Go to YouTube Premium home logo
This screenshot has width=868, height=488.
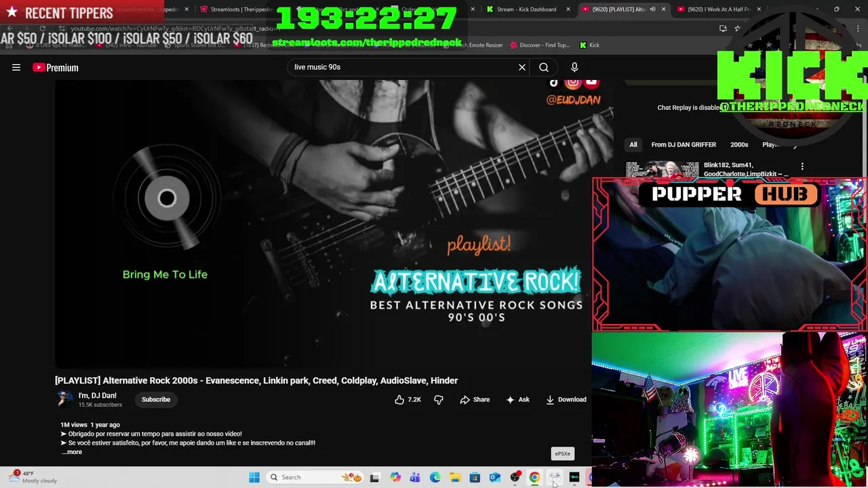click(x=55, y=67)
